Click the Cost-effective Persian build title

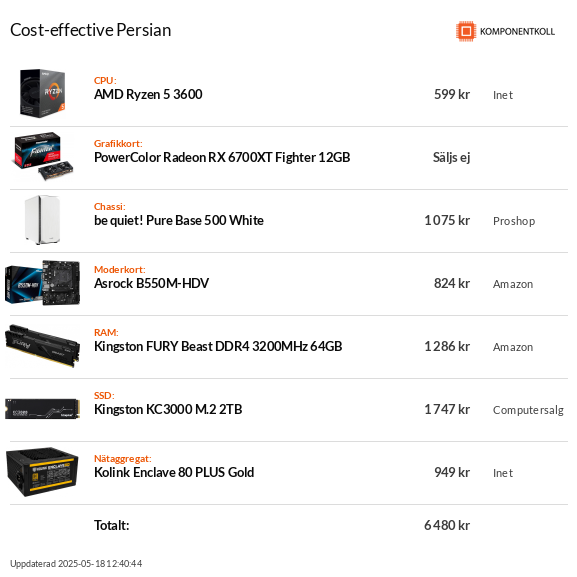click(x=91, y=30)
